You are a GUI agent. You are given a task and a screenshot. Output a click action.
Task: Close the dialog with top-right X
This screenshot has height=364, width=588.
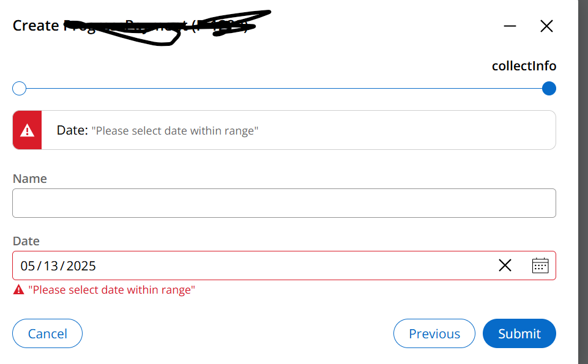pos(546,26)
